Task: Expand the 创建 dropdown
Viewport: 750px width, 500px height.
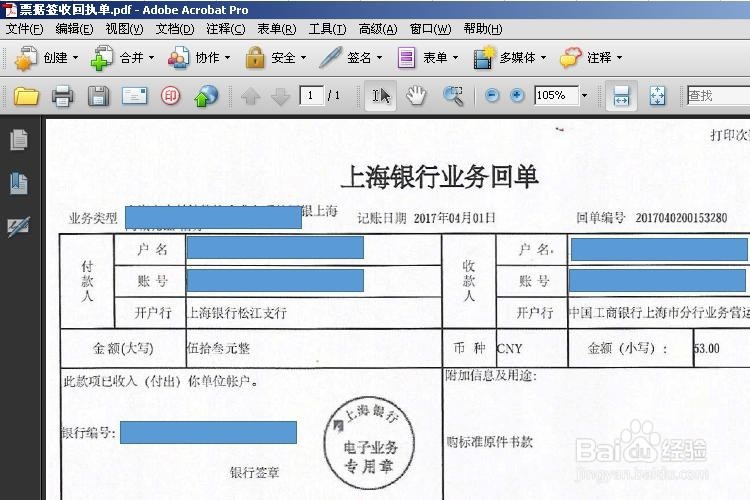Action: click(x=76, y=57)
